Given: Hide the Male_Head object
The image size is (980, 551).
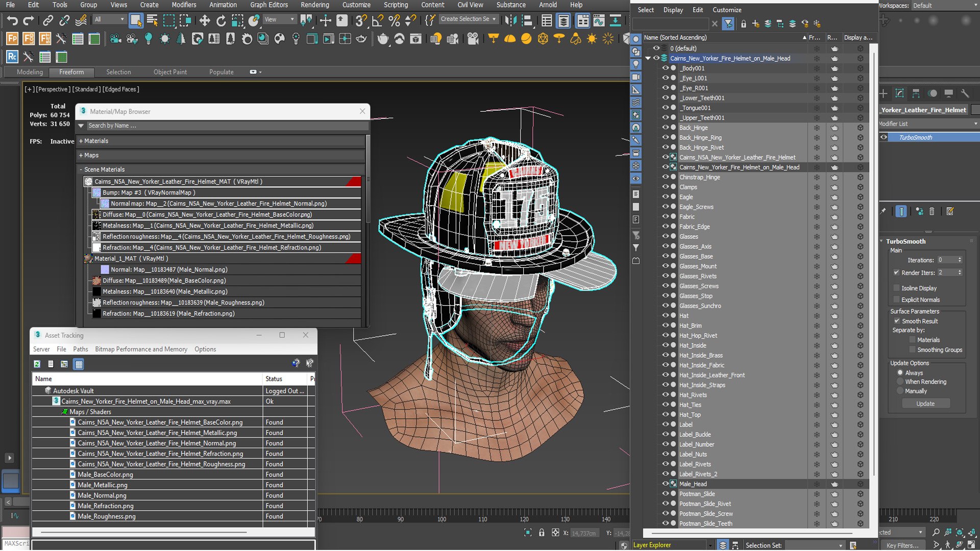Looking at the screenshot, I should pyautogui.click(x=665, y=484).
